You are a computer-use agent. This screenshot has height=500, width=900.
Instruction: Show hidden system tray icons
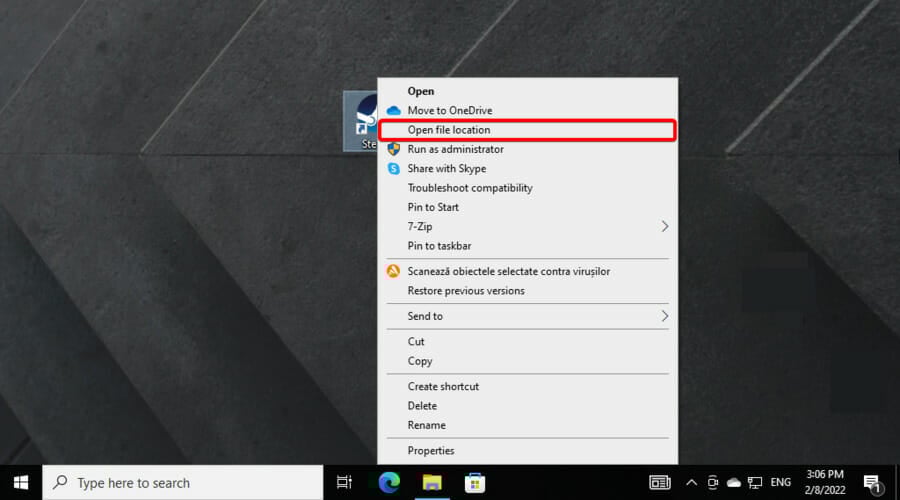[691, 482]
